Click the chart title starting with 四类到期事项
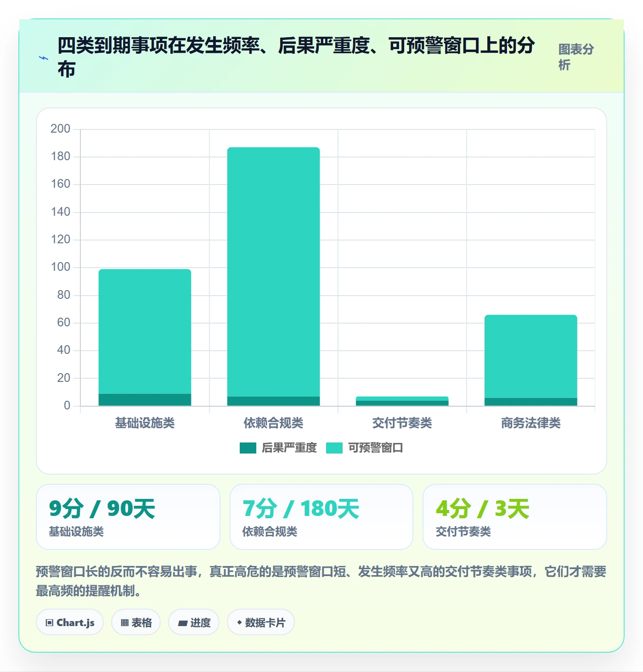Screen dimensions: 643x672 (x=296, y=57)
